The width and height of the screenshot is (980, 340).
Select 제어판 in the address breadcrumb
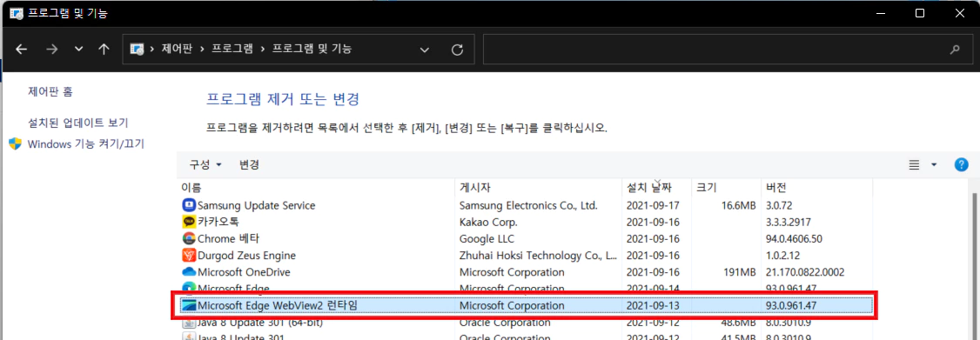click(x=177, y=50)
